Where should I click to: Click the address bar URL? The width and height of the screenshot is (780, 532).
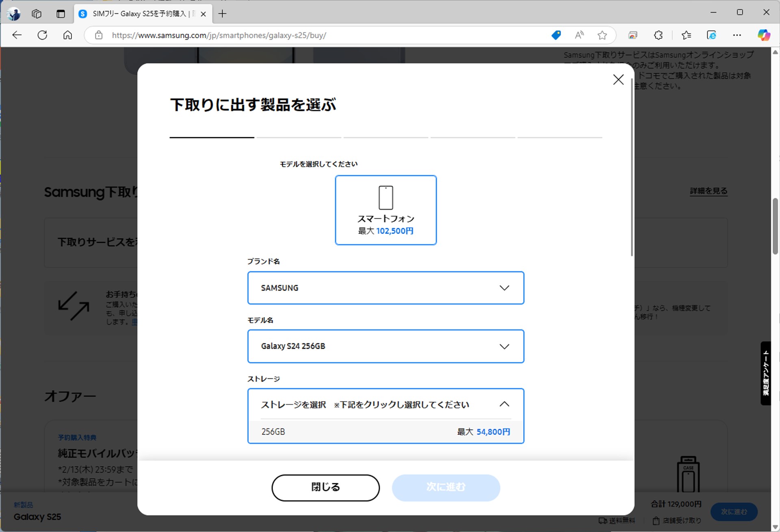(219, 35)
